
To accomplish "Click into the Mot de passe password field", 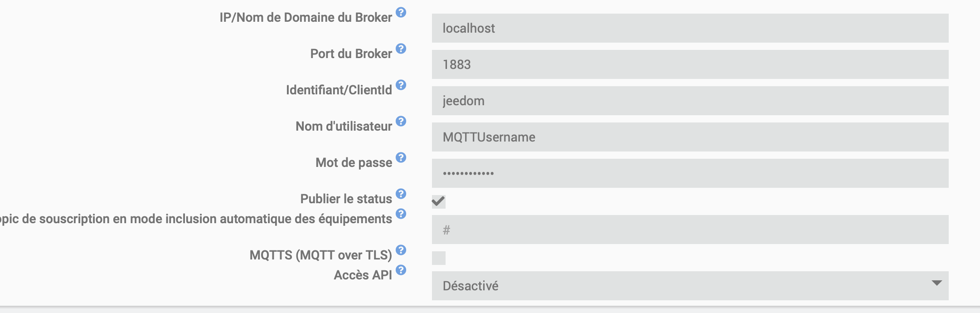I will point(690,173).
